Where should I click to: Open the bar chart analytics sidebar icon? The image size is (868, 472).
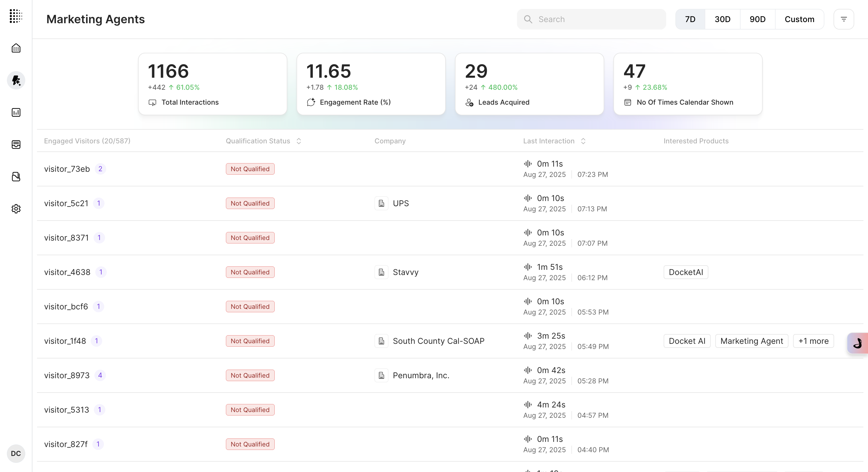click(x=16, y=112)
